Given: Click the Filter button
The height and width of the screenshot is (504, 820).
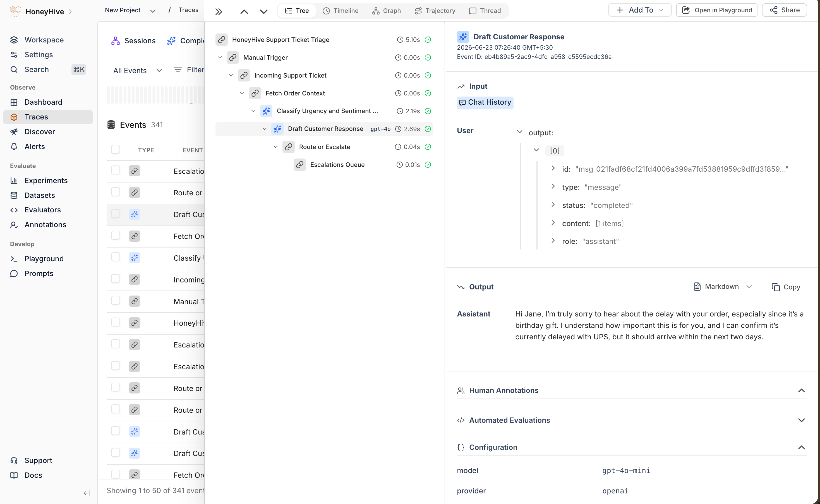Looking at the screenshot, I should coord(189,70).
